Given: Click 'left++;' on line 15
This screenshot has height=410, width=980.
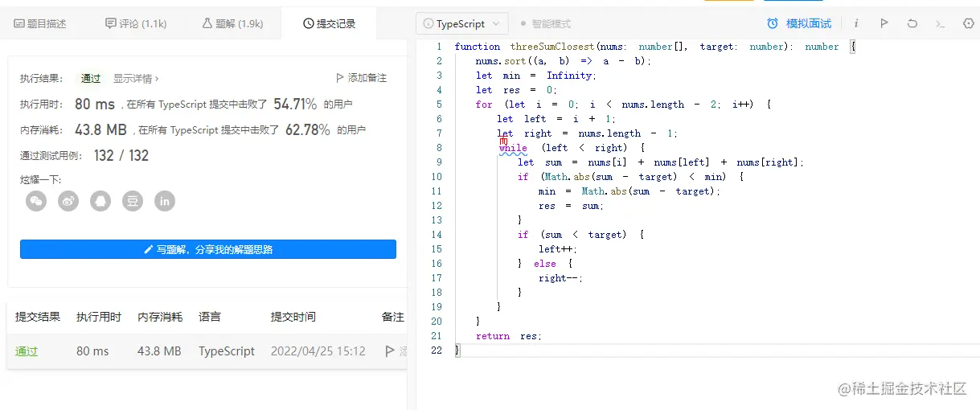Looking at the screenshot, I should click(x=558, y=249).
